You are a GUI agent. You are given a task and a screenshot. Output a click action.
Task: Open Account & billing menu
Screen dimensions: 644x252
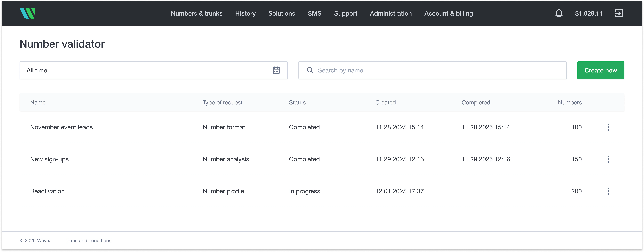pyautogui.click(x=449, y=13)
